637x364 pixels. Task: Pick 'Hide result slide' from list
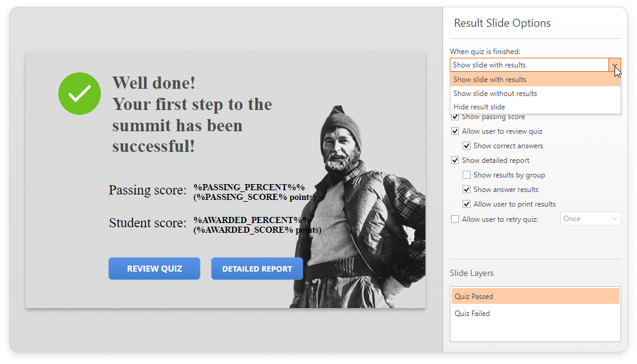tap(535, 107)
